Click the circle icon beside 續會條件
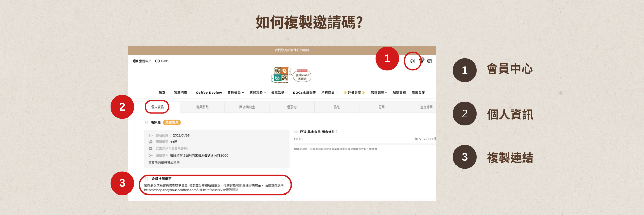644x215 pixels. [x=151, y=155]
